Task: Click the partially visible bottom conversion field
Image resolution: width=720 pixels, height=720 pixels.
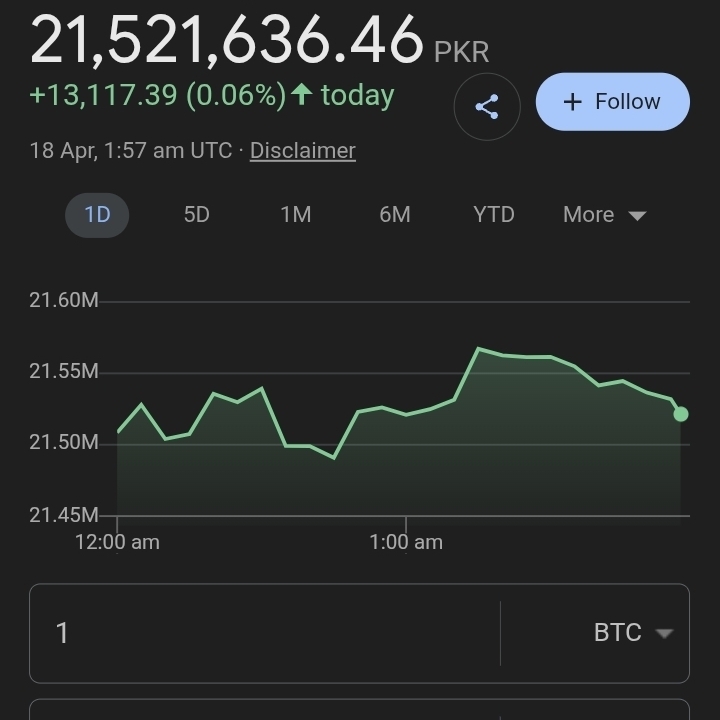Action: [359, 709]
